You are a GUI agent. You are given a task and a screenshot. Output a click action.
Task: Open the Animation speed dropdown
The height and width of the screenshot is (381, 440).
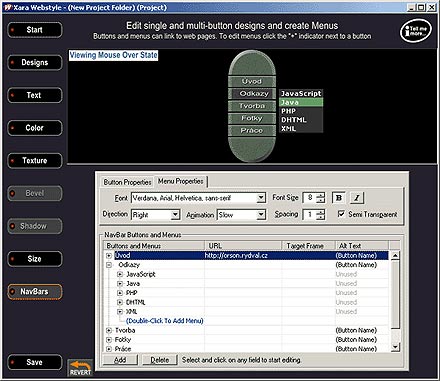coord(261,215)
